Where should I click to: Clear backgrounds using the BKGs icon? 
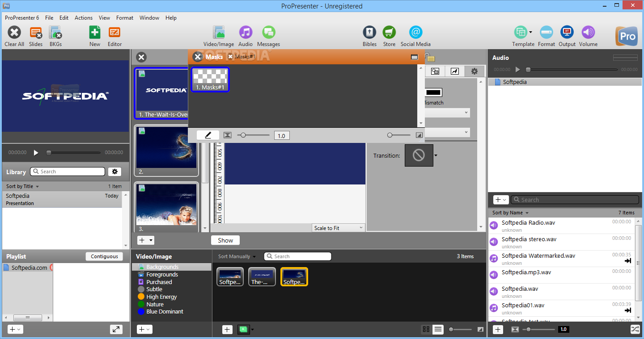pyautogui.click(x=55, y=33)
